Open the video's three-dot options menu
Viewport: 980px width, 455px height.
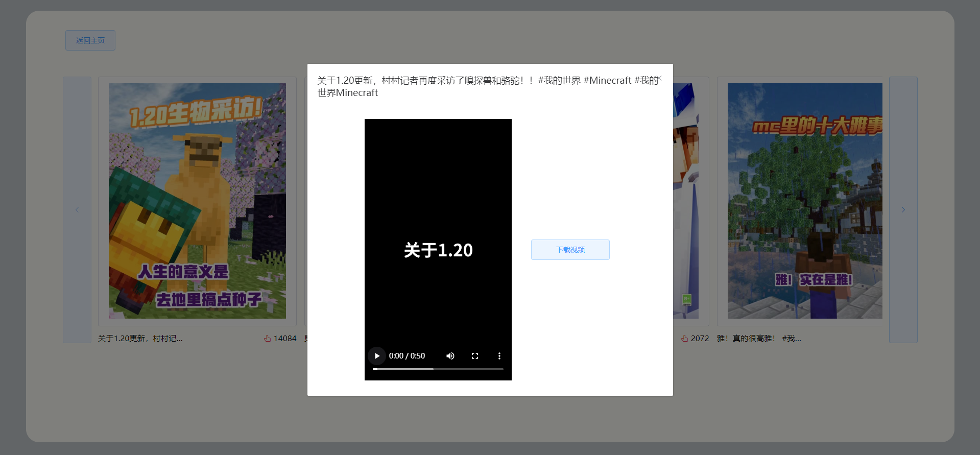click(x=499, y=356)
